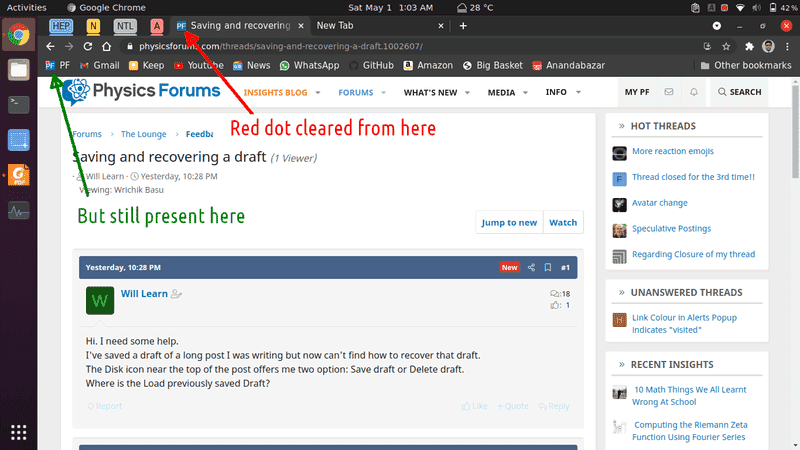Close the Saving and recovering tab
This screenshot has height=450, width=800.
click(301, 26)
